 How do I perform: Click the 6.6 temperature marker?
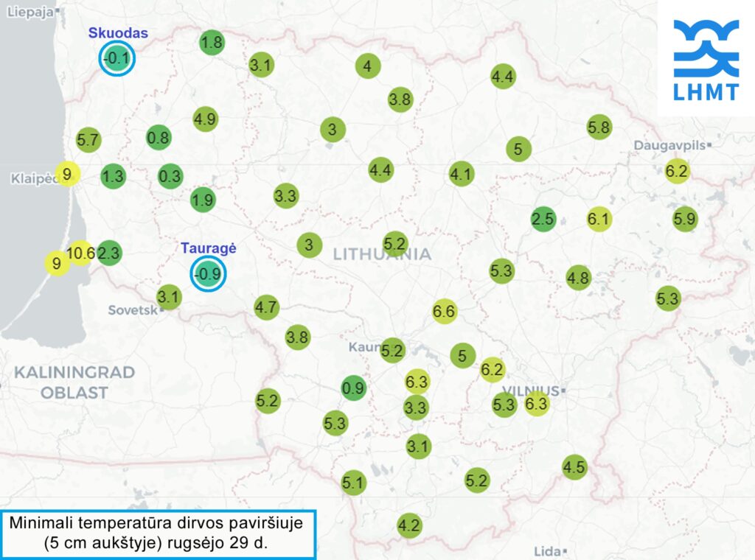pyautogui.click(x=444, y=312)
